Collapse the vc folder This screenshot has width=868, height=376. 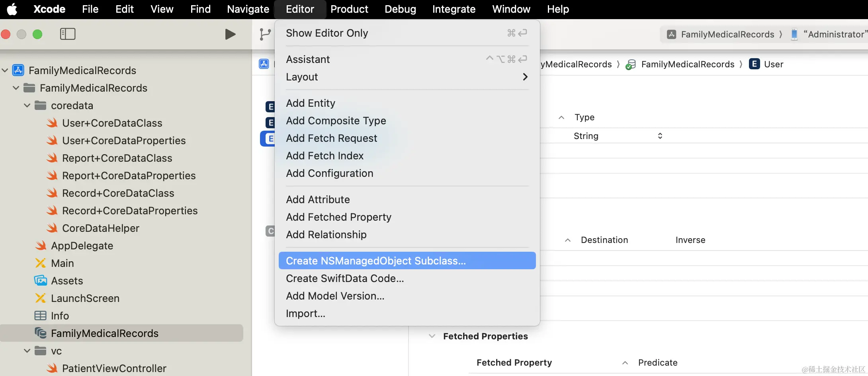(27, 351)
